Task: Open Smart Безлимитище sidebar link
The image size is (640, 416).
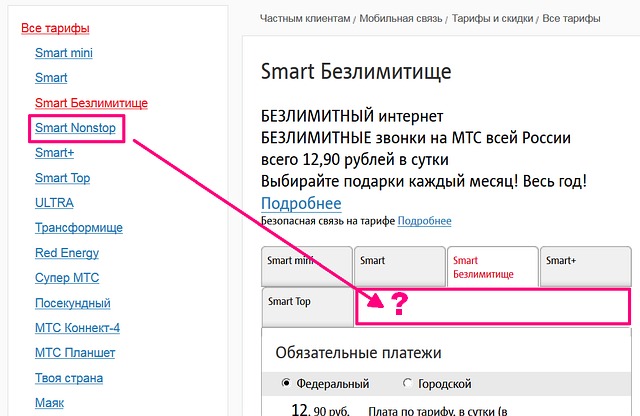Action: [91, 103]
